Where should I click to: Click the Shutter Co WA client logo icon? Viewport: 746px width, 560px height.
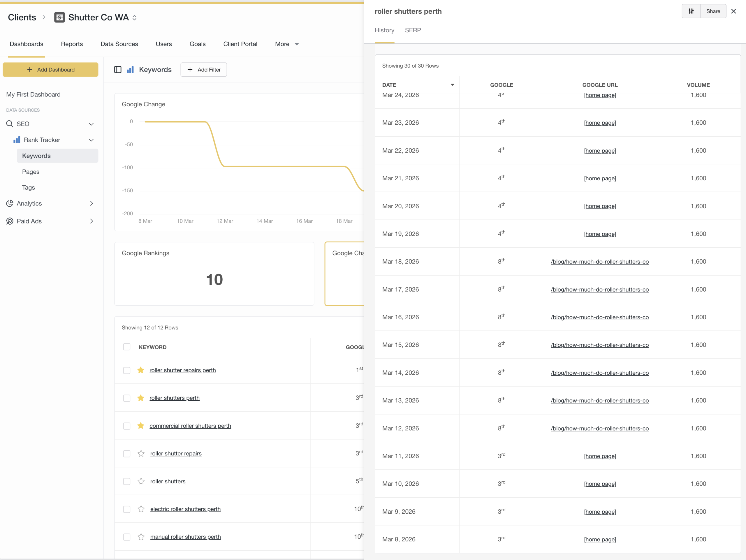click(59, 17)
